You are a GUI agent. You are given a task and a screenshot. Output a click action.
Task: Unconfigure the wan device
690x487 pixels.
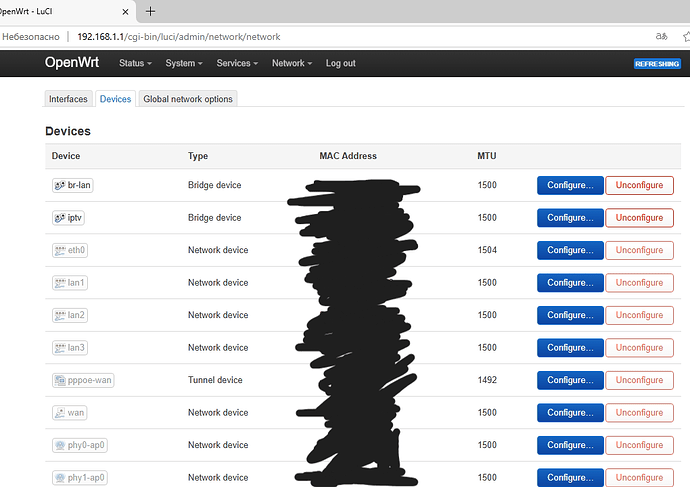tap(639, 413)
